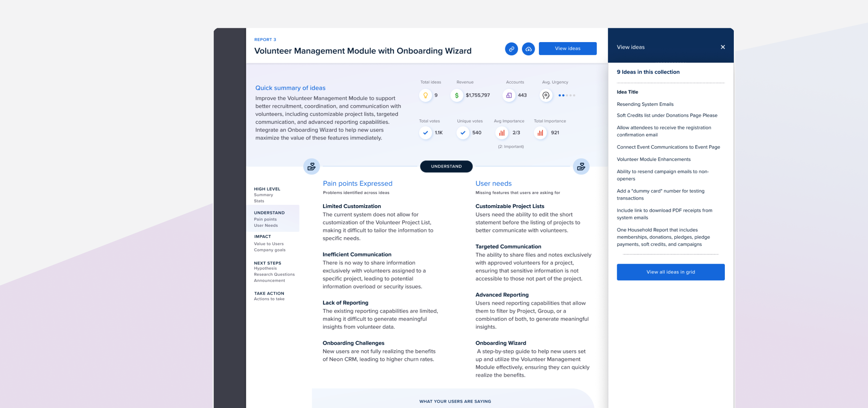Click hand-heart icon right of Understand

[x=581, y=166]
